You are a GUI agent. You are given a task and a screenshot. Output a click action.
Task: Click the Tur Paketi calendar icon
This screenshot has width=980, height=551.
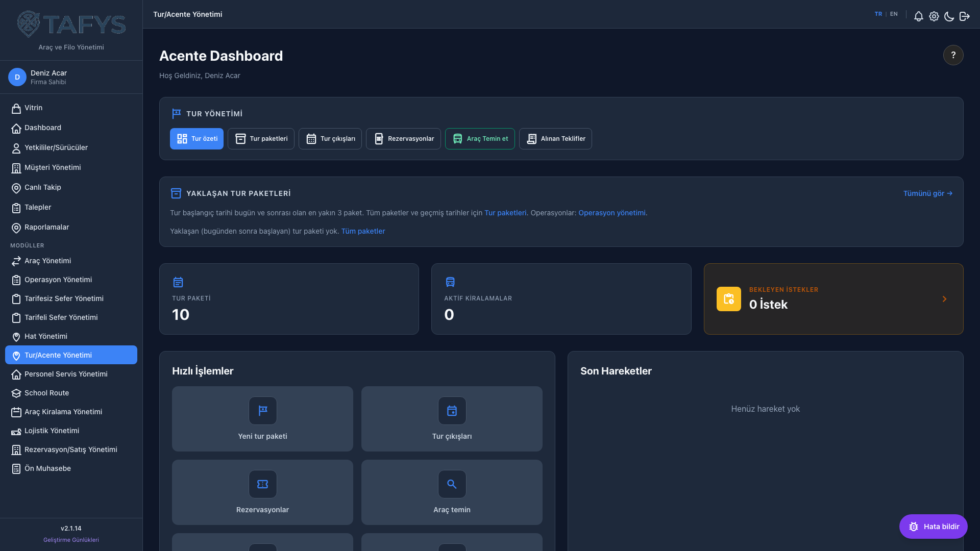pyautogui.click(x=178, y=282)
